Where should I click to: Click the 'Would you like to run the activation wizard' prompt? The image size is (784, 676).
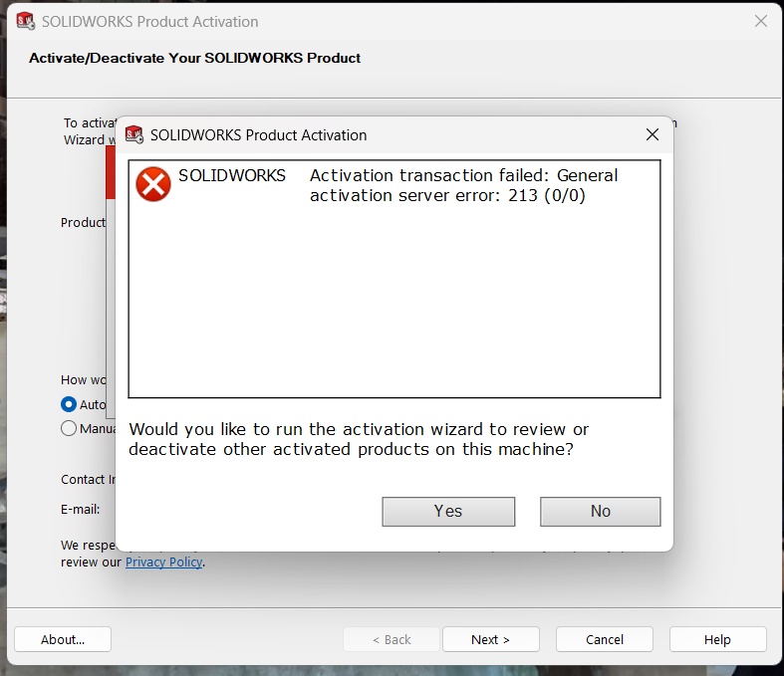tap(359, 439)
